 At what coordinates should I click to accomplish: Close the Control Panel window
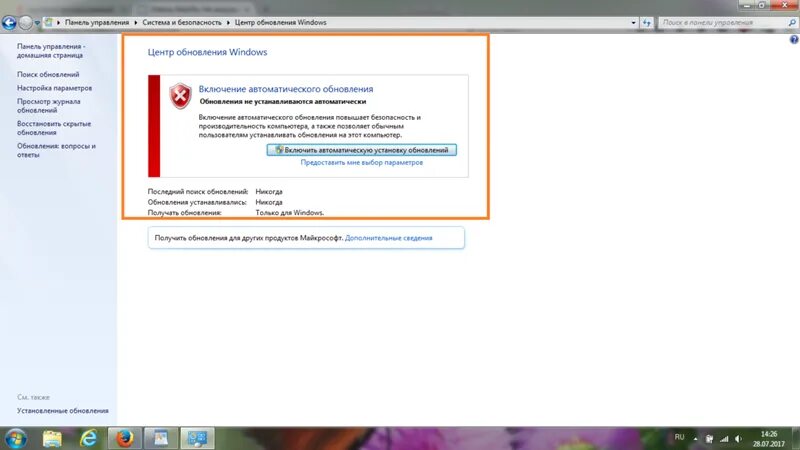(784, 5)
